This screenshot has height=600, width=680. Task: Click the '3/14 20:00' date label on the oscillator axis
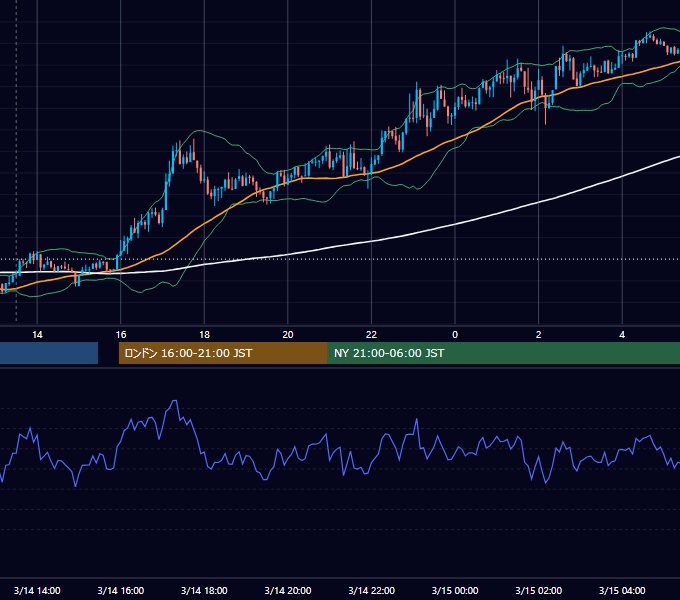(288, 590)
